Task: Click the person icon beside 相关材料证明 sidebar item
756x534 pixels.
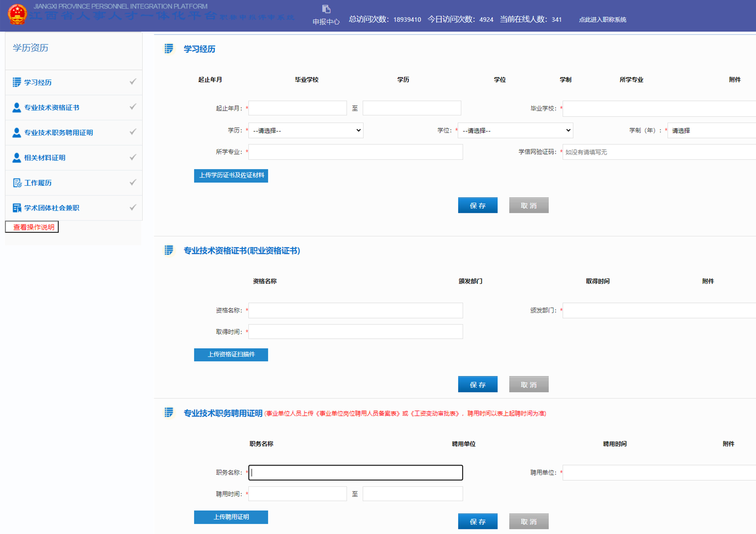Action: (x=16, y=158)
